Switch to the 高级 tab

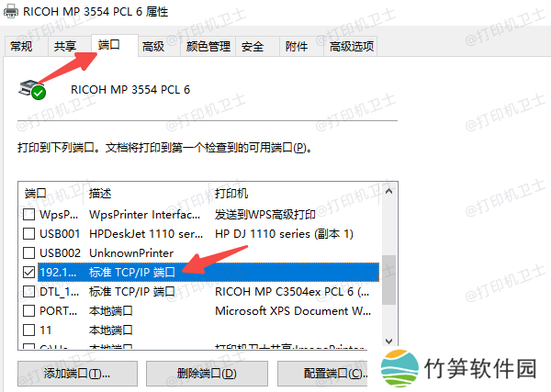coord(153,47)
